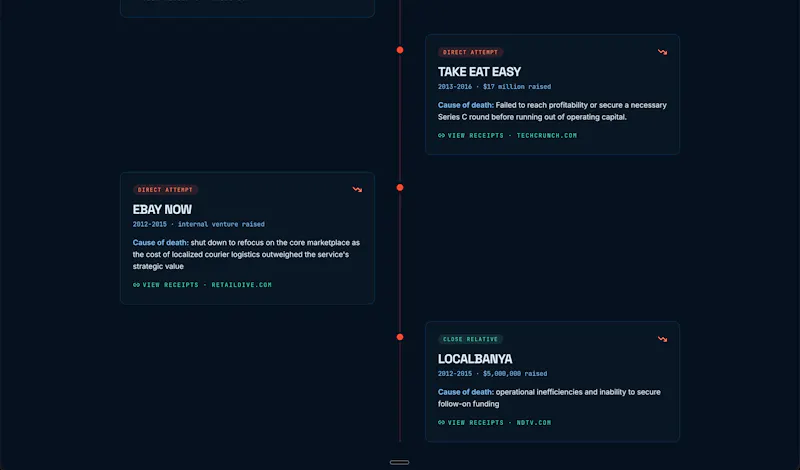Click the TAKE EAT EASY title
Screen dimensions: 800x470
[479, 72]
